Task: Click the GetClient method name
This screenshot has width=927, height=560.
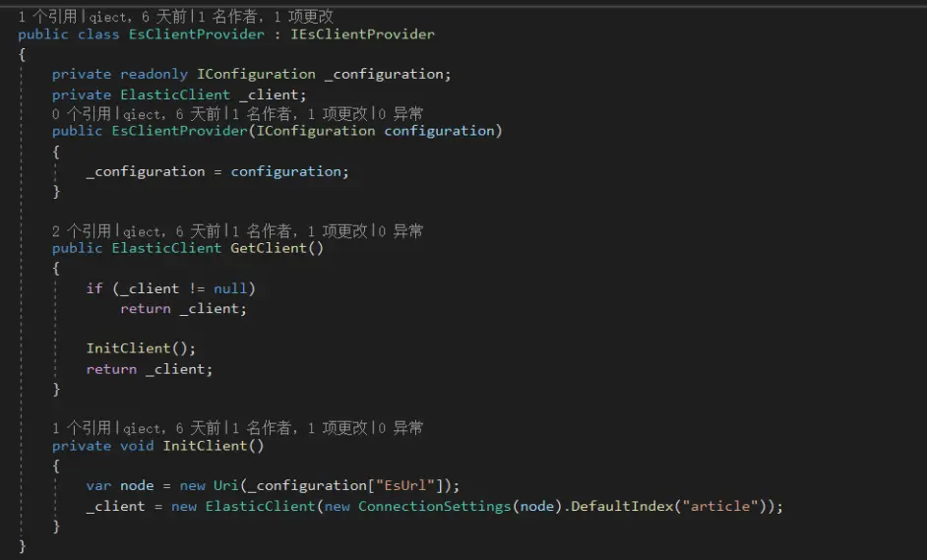Action: pos(269,248)
